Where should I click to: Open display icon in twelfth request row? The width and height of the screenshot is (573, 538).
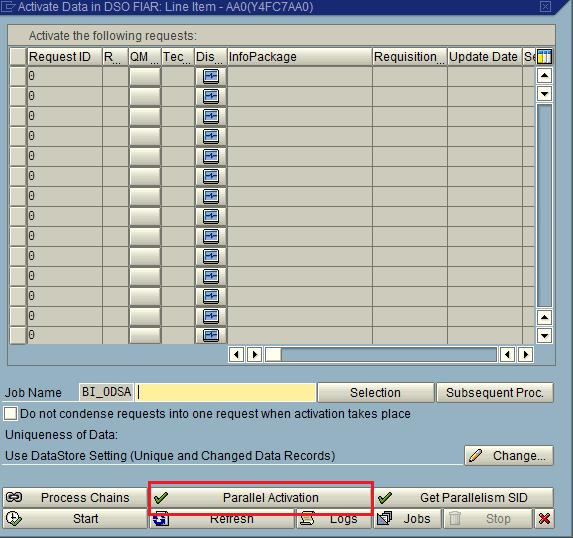pyautogui.click(x=211, y=295)
